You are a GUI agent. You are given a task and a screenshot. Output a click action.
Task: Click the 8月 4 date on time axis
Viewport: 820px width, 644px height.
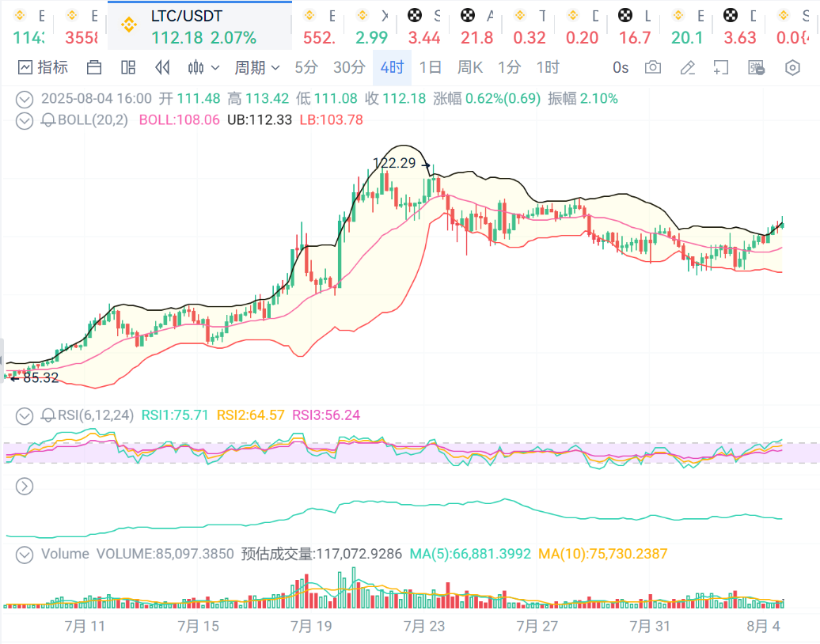click(764, 627)
